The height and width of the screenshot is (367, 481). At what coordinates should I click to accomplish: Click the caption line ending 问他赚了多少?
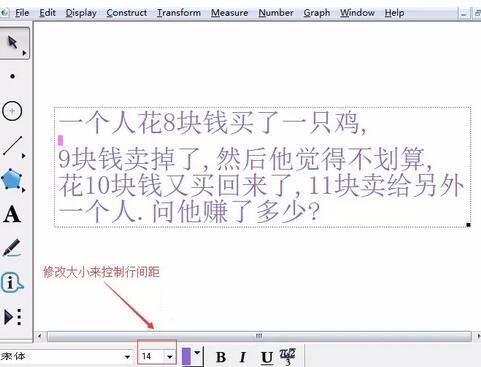coord(189,211)
